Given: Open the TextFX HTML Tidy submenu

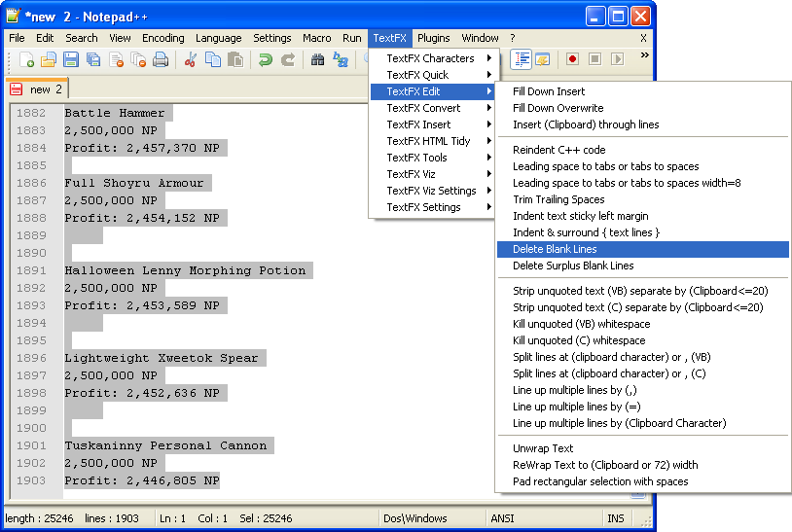Looking at the screenshot, I should click(434, 141).
